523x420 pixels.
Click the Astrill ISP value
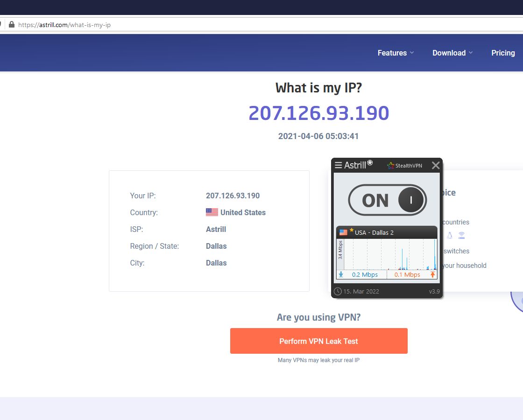[x=216, y=229]
